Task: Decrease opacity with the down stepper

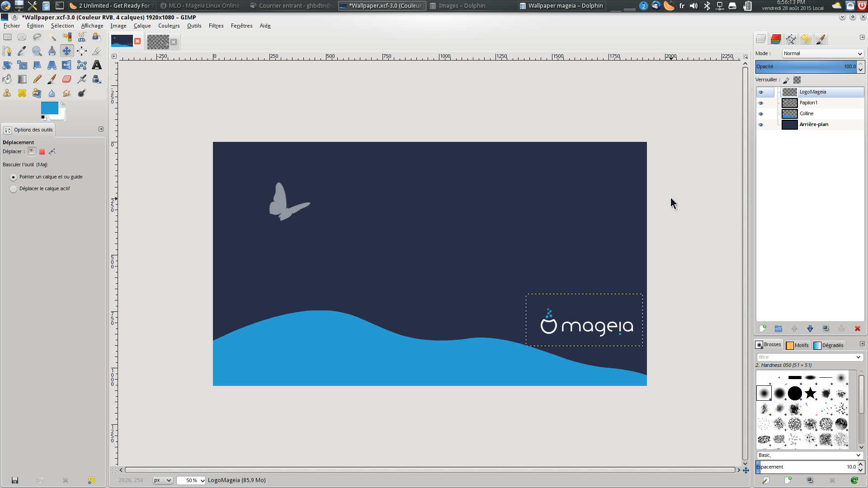Action: click(x=861, y=70)
